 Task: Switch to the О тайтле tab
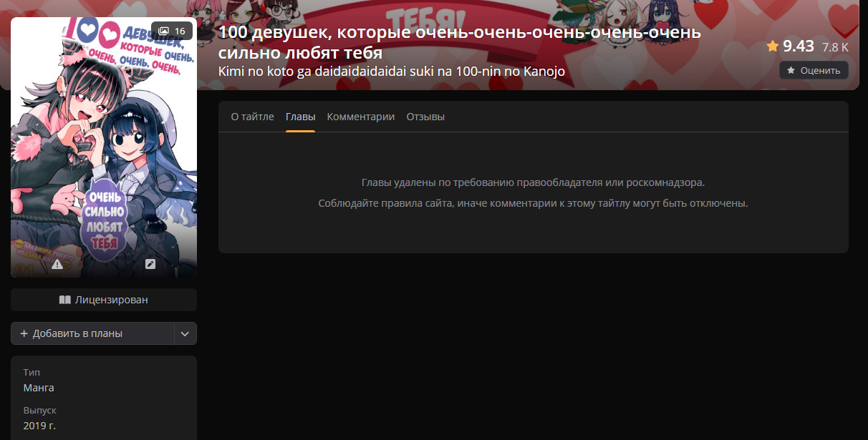(252, 117)
